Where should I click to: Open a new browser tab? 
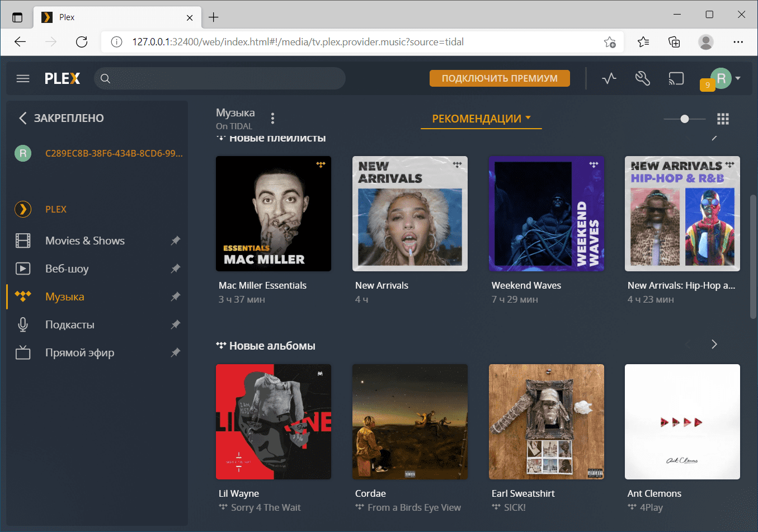click(x=213, y=17)
